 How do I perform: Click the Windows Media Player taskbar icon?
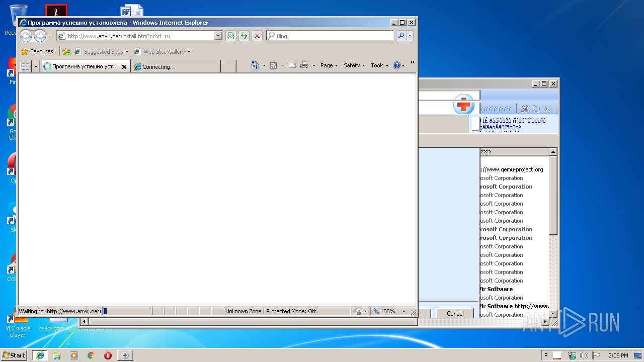pos(74,355)
